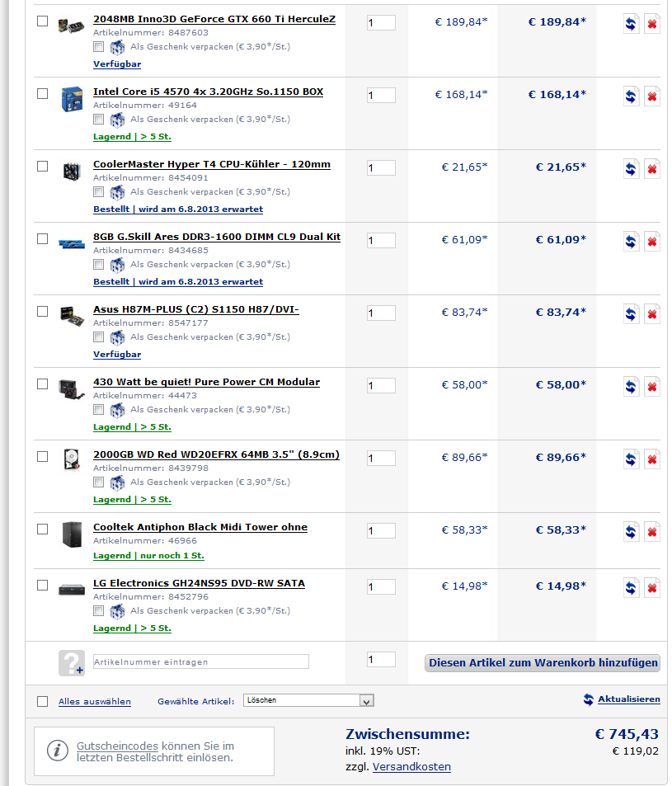This screenshot has height=786, width=672.
Task: Select the G.Skill Ares row checkbox
Action: (x=43, y=239)
